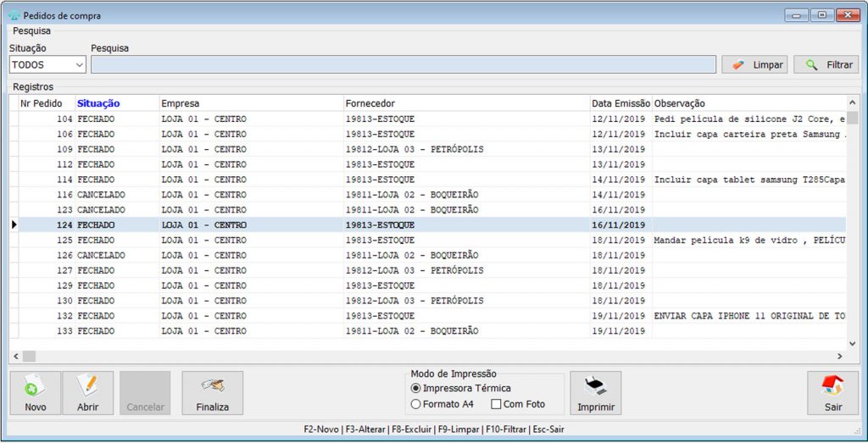
Task: Sort by the Data Emissão column header
Action: pos(620,103)
